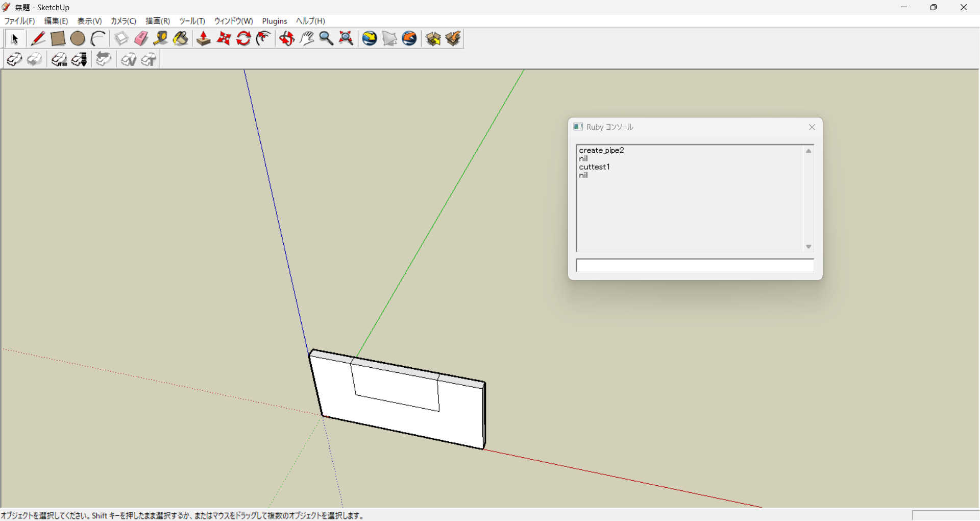Click the globe with orange arrow icon
This screenshot has height=521, width=980.
(409, 39)
